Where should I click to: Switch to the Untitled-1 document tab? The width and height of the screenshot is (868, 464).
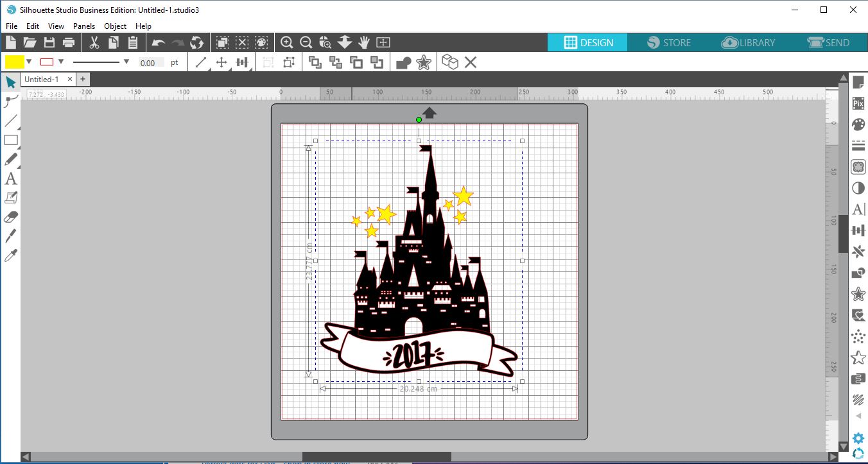tap(42, 79)
